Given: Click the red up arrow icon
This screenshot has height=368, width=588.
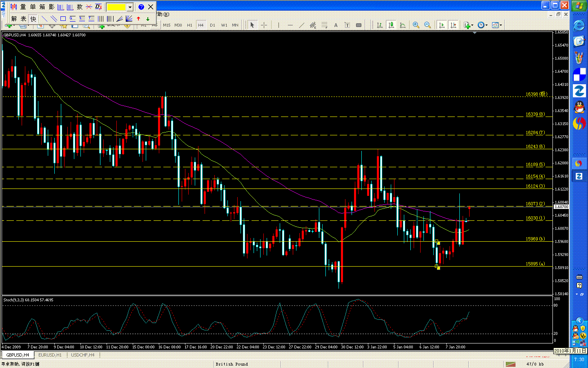Looking at the screenshot, I should click(138, 19).
